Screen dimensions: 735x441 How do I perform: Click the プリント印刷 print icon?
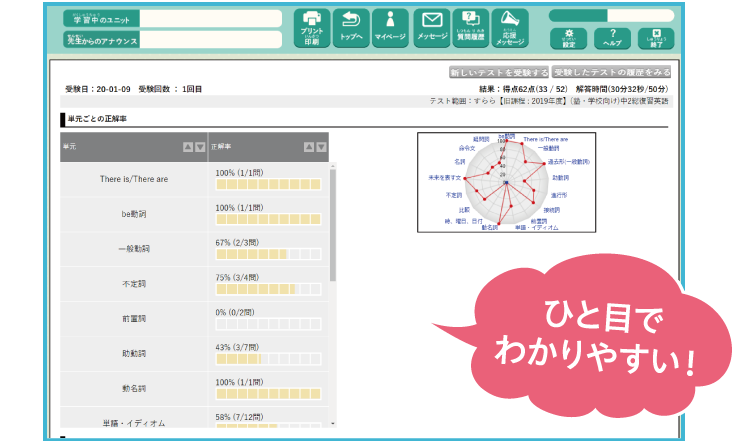pyautogui.click(x=311, y=29)
